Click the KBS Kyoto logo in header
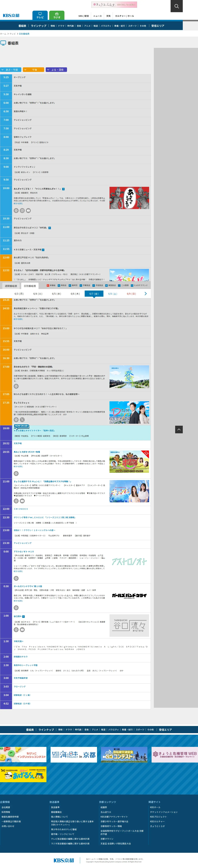This screenshot has width=198, height=868. [11, 16]
